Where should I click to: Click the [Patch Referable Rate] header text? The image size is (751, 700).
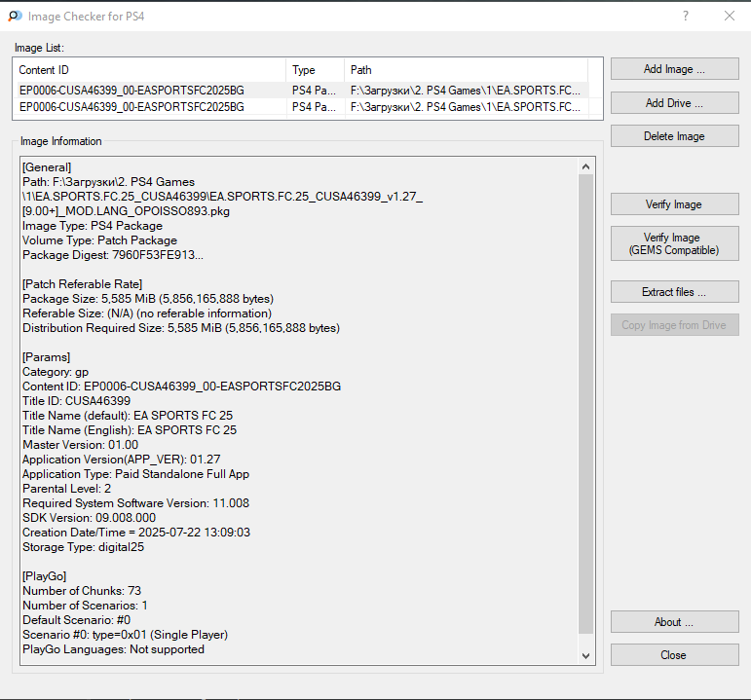tap(83, 284)
